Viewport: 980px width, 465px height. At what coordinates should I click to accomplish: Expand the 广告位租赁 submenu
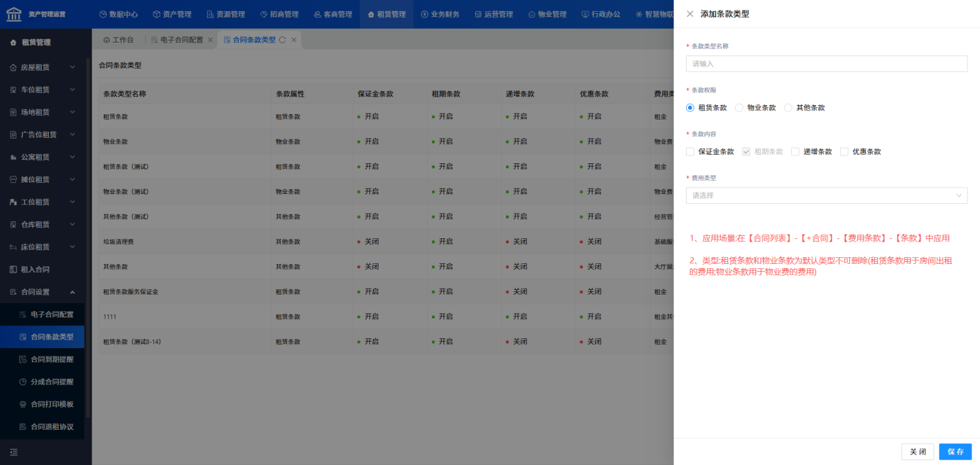[x=73, y=135]
